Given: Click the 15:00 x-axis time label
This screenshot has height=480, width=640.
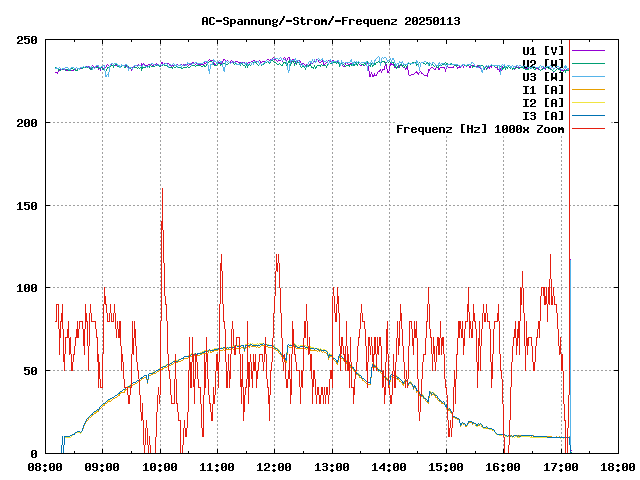Looking at the screenshot, I should pyautogui.click(x=446, y=466).
